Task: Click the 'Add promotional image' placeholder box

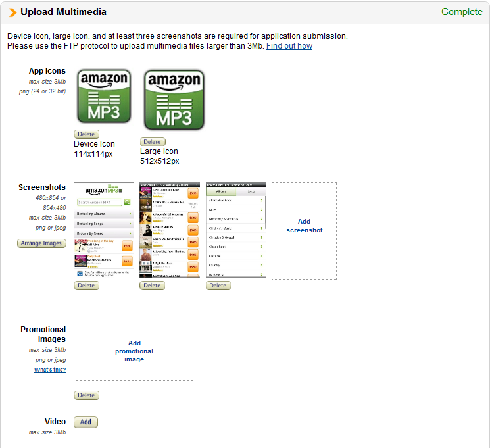Action: tap(134, 351)
